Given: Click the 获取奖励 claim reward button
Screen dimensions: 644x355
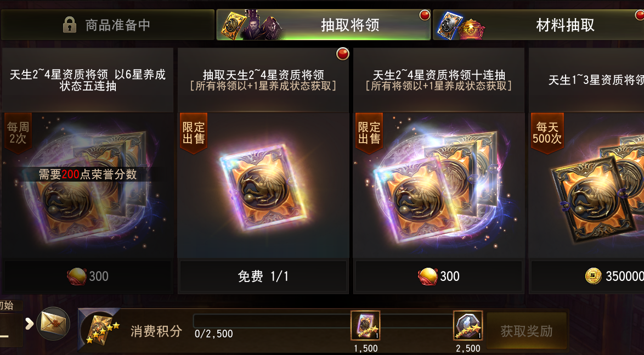Looking at the screenshot, I should pos(527,331).
